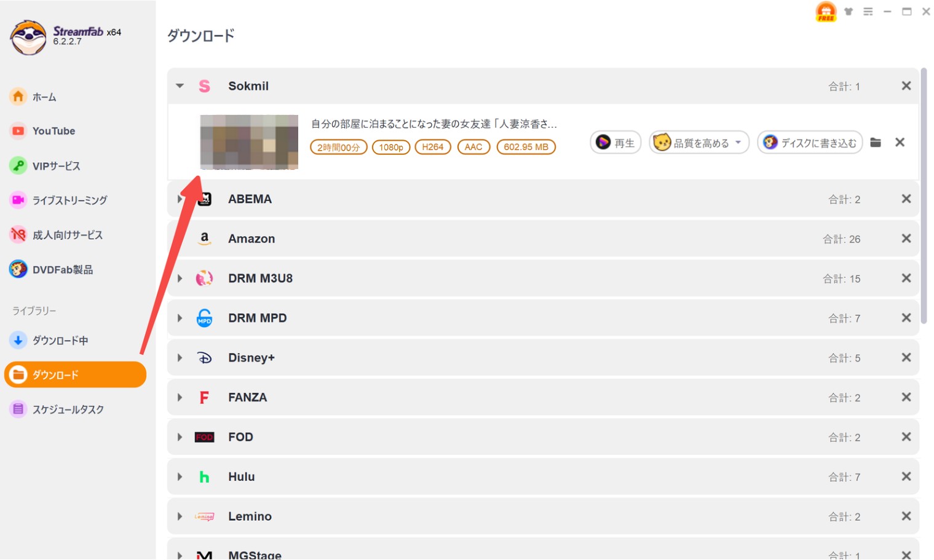934x560 pixels.
Task: Expand the ABEMA group
Action: pyautogui.click(x=180, y=199)
